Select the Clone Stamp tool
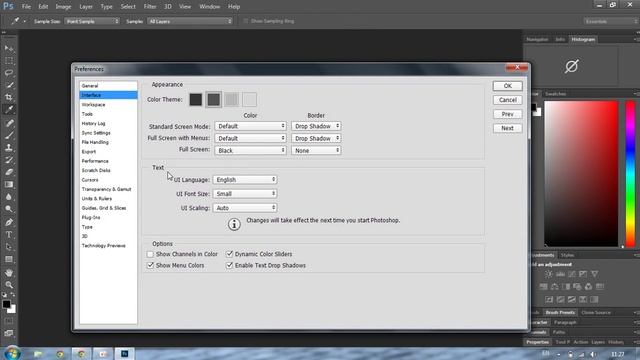This screenshot has width=640, height=360. [9, 147]
